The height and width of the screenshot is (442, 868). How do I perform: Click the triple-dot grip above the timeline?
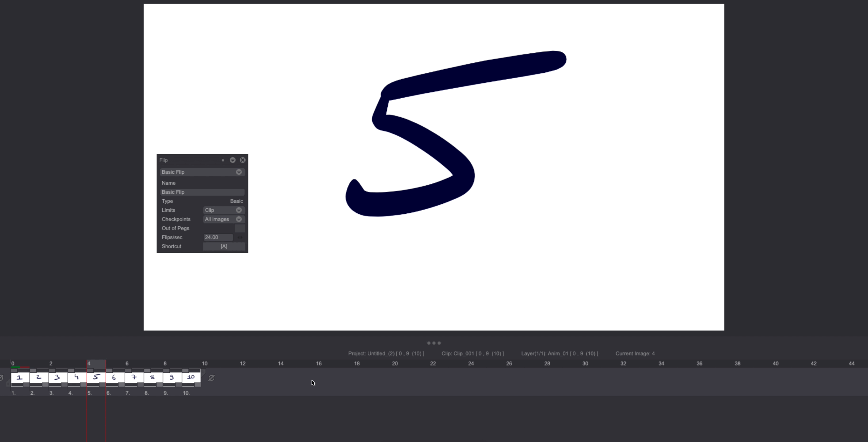434,343
